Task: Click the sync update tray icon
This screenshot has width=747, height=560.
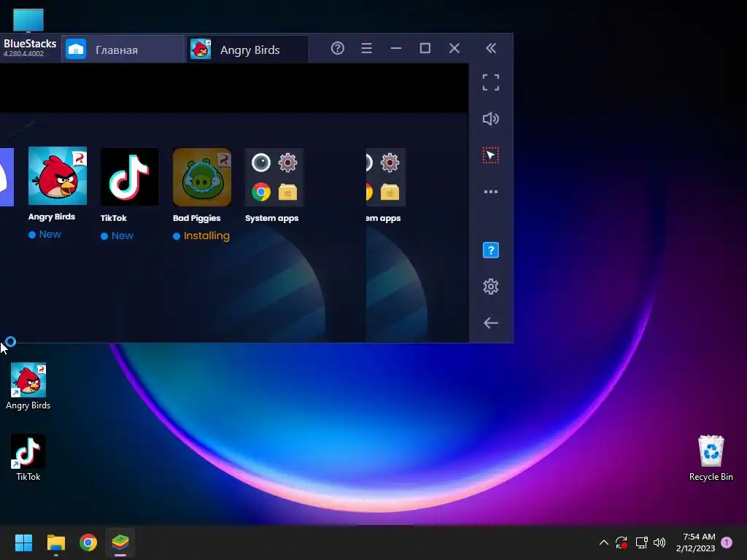Action: tap(622, 542)
